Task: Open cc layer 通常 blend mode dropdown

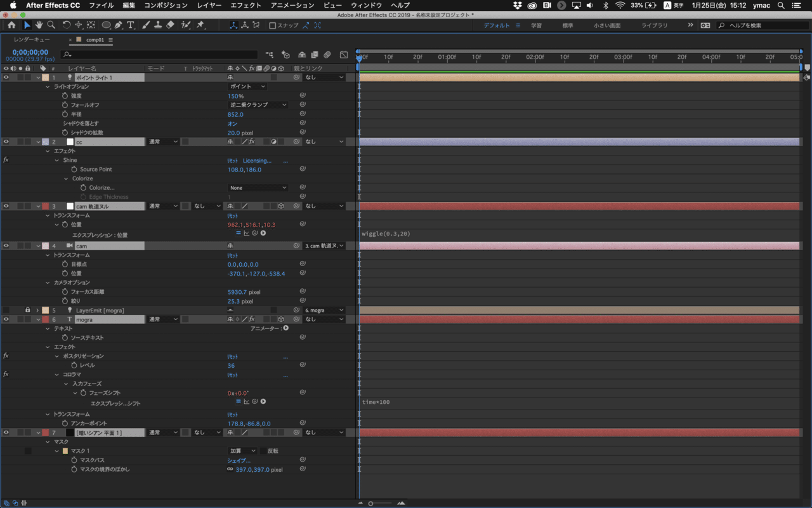Action: [164, 142]
